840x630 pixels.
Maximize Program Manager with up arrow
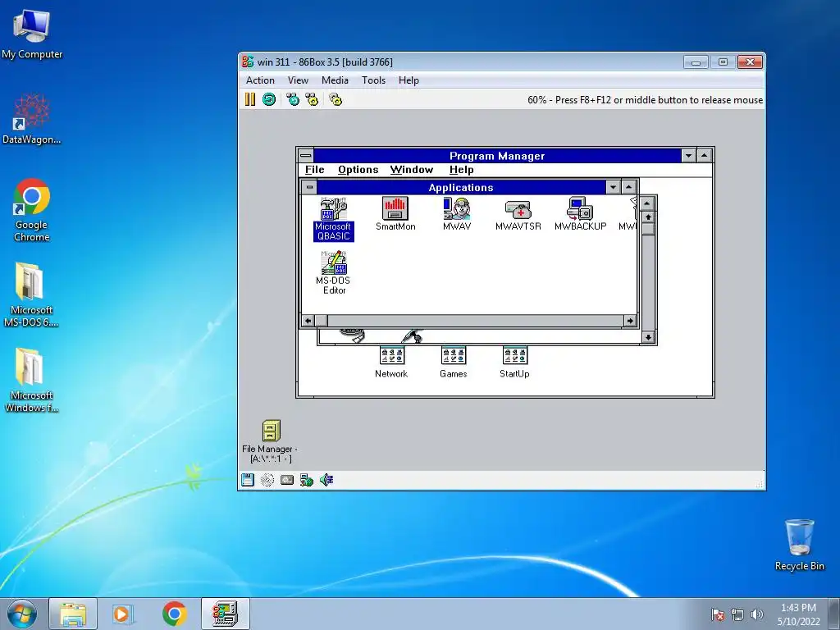(705, 156)
